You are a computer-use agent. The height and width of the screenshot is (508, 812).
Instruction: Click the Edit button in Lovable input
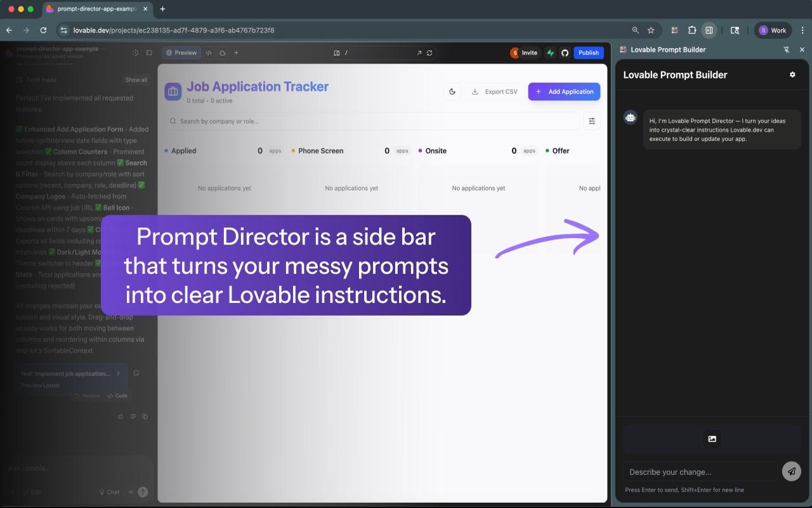point(32,492)
